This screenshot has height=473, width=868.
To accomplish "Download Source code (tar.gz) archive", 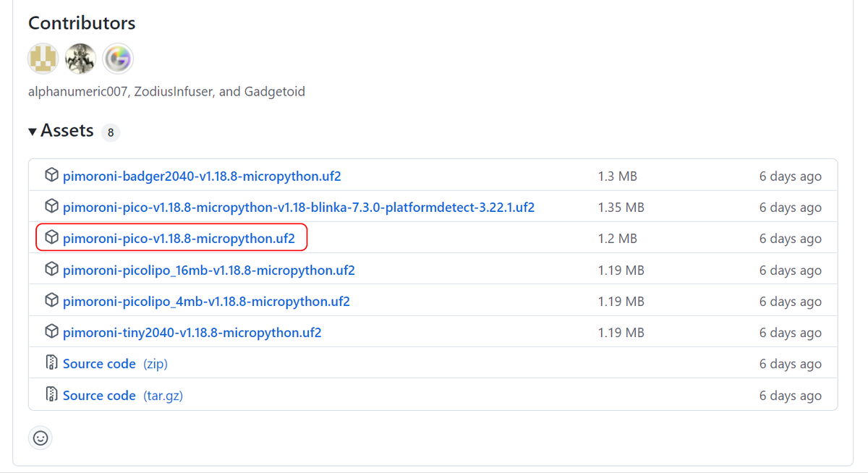I will point(99,396).
